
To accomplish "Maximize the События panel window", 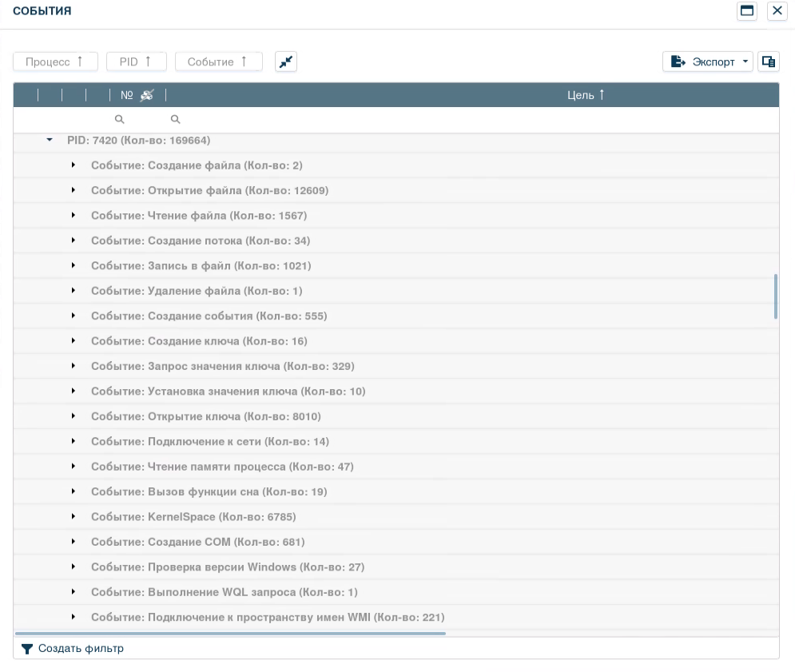I will pos(747,10).
